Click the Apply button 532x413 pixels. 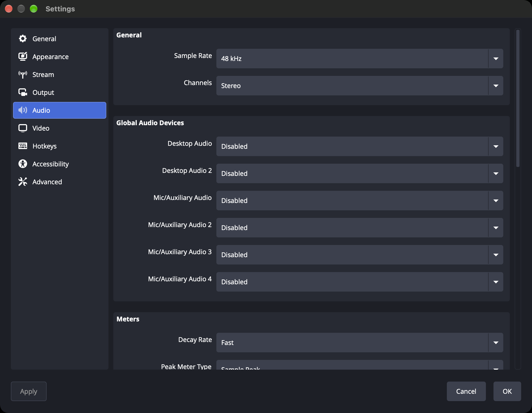pos(29,391)
